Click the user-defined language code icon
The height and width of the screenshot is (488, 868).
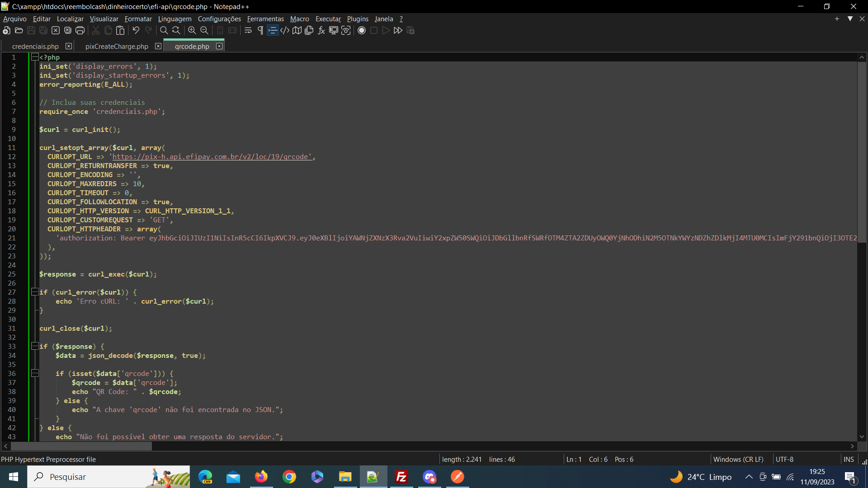(285, 30)
